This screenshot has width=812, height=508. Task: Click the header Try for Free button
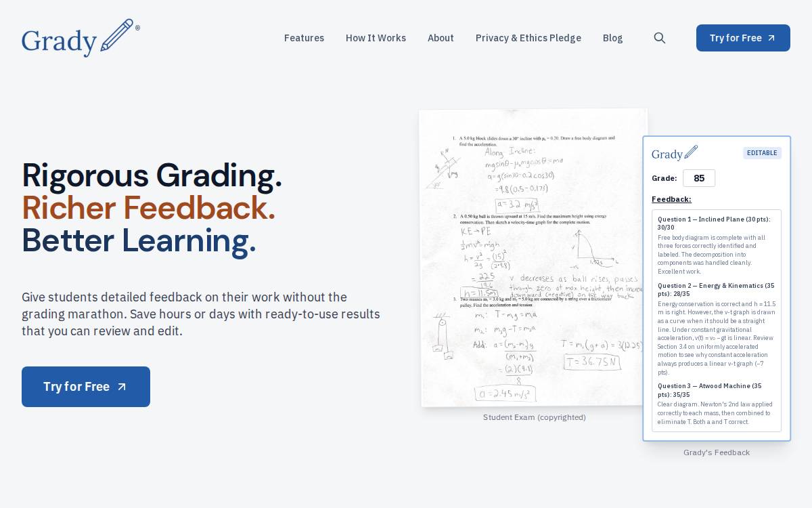743,38
